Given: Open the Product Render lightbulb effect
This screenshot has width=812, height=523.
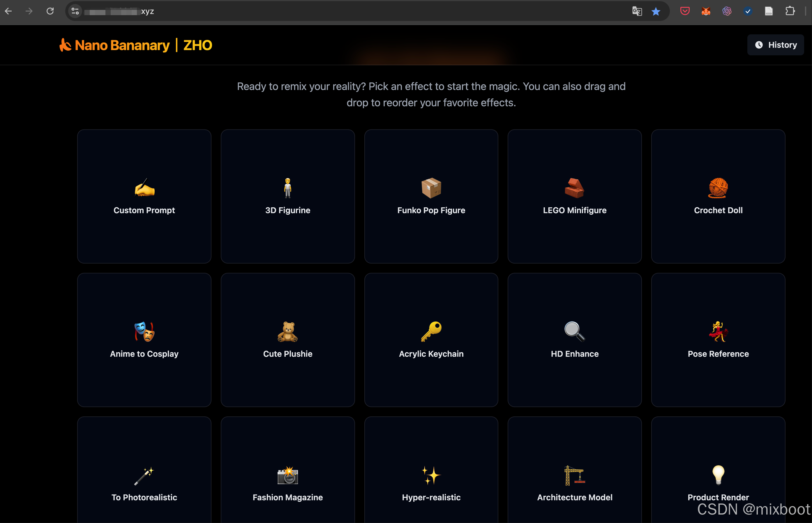Looking at the screenshot, I should tap(718, 470).
